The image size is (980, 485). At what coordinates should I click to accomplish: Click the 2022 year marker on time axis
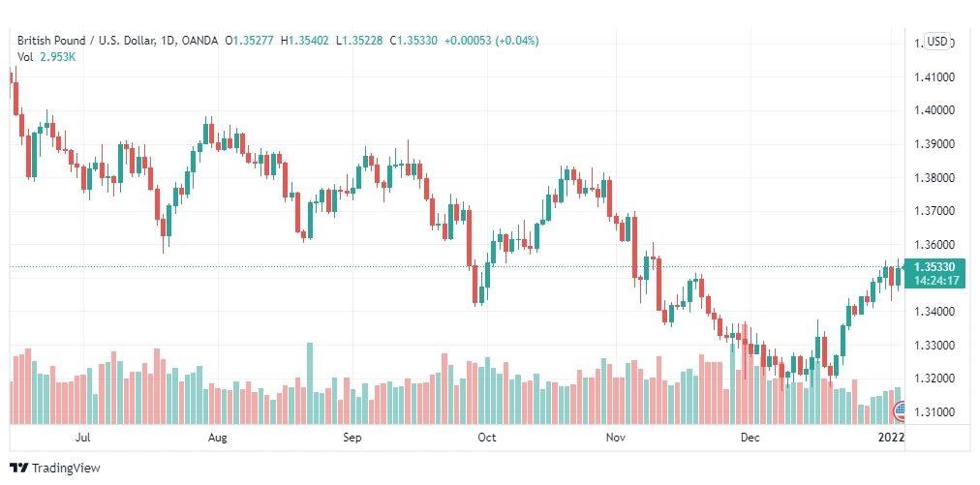(x=892, y=438)
